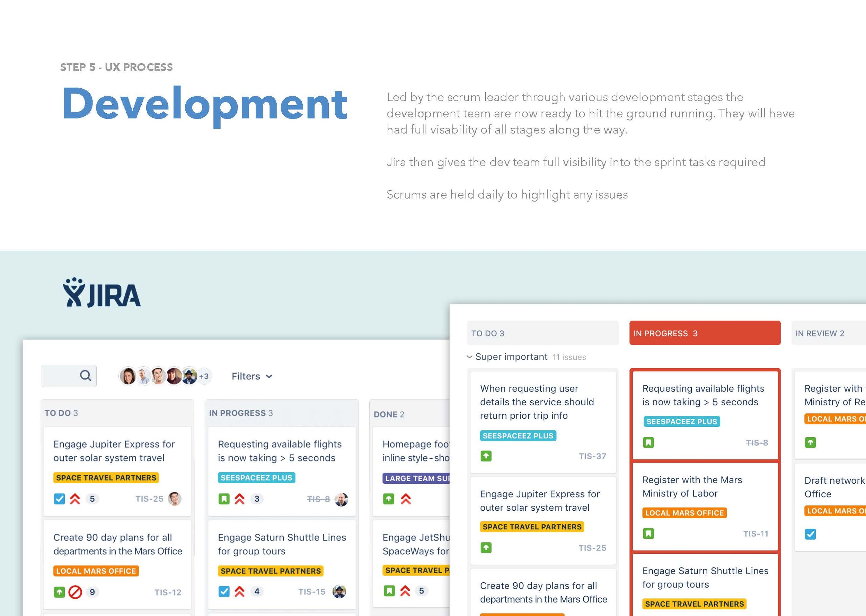
Task: Click story points badge 3 on left TIS-8 card
Action: coord(257,499)
